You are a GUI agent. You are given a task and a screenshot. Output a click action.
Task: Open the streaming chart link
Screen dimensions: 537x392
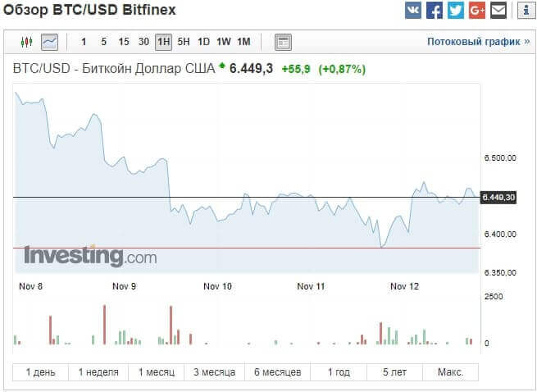pos(478,41)
